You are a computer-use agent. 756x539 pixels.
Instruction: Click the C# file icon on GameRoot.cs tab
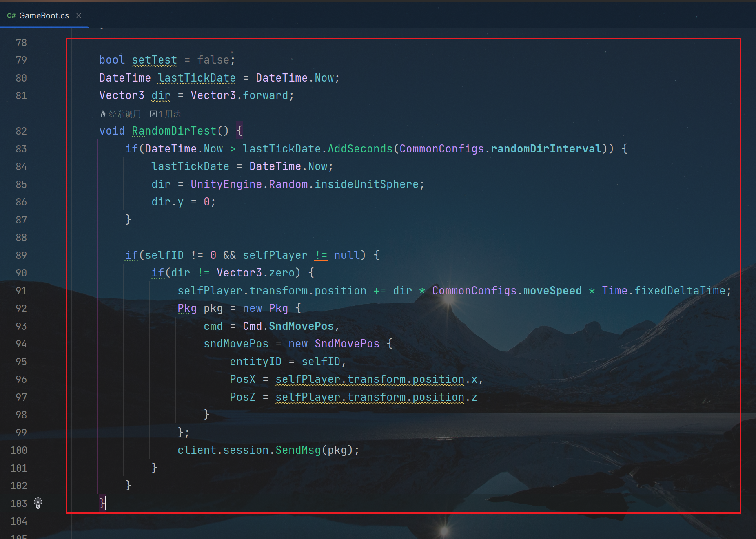pos(11,15)
